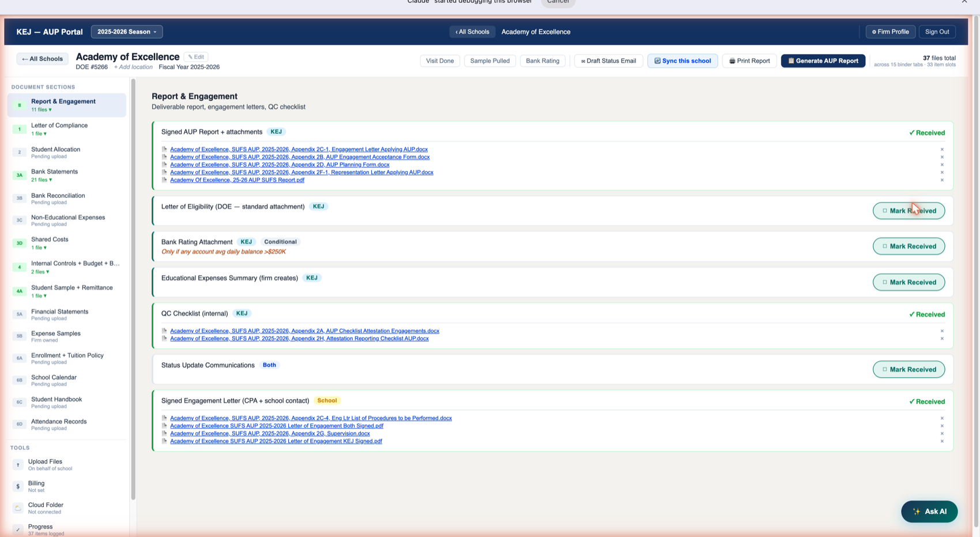Open Billing dollar icon in Tools
Viewport: 980px width, 537px height.
pos(18,486)
